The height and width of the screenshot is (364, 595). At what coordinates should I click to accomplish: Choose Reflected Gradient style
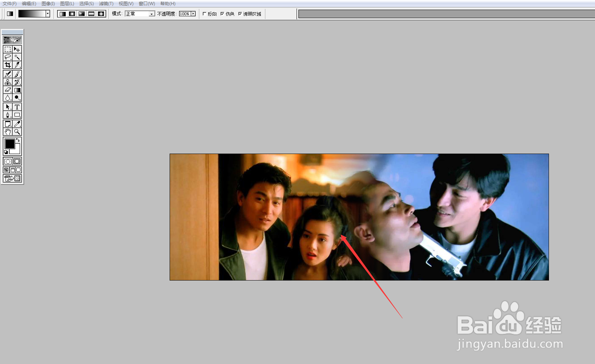[91, 14]
